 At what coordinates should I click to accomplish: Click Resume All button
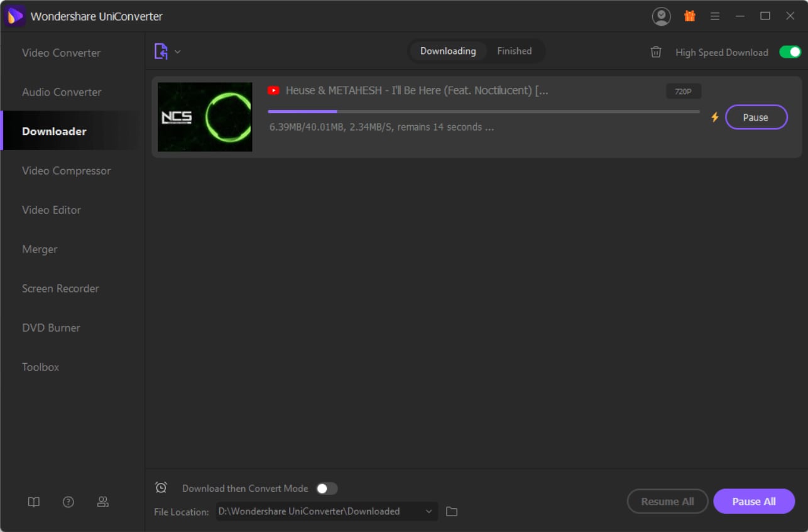pos(667,501)
